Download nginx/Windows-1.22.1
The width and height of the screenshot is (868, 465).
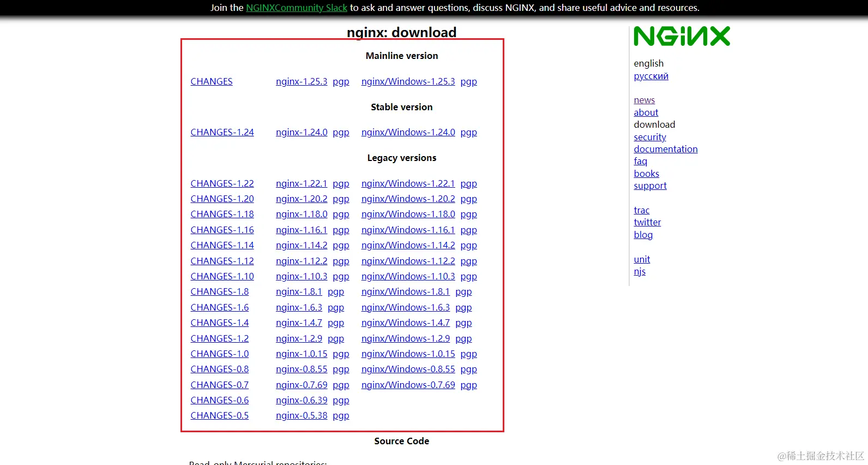point(408,183)
